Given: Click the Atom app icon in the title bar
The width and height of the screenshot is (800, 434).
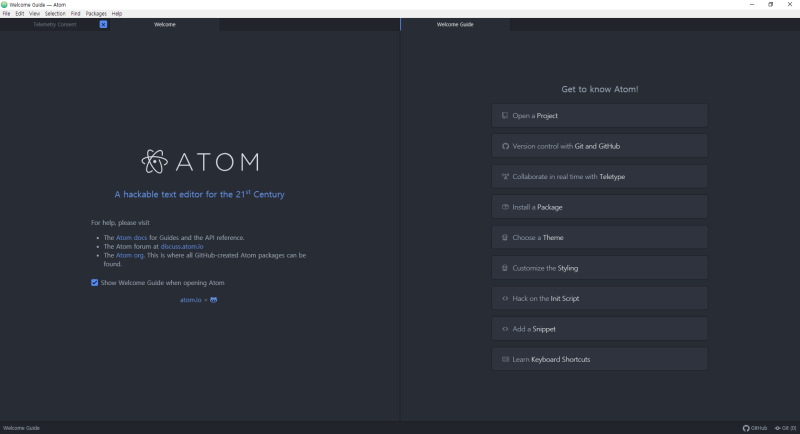Looking at the screenshot, I should pos(4,5).
